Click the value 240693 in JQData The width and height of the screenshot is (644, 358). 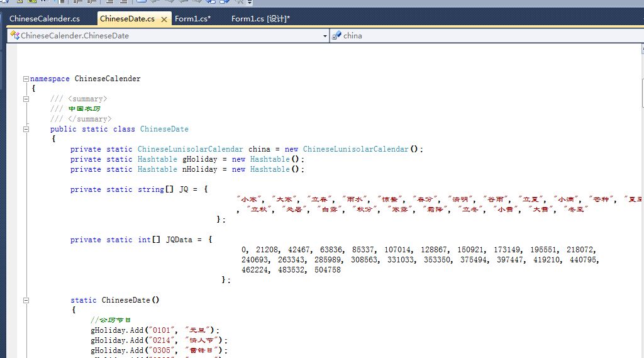[255, 260]
